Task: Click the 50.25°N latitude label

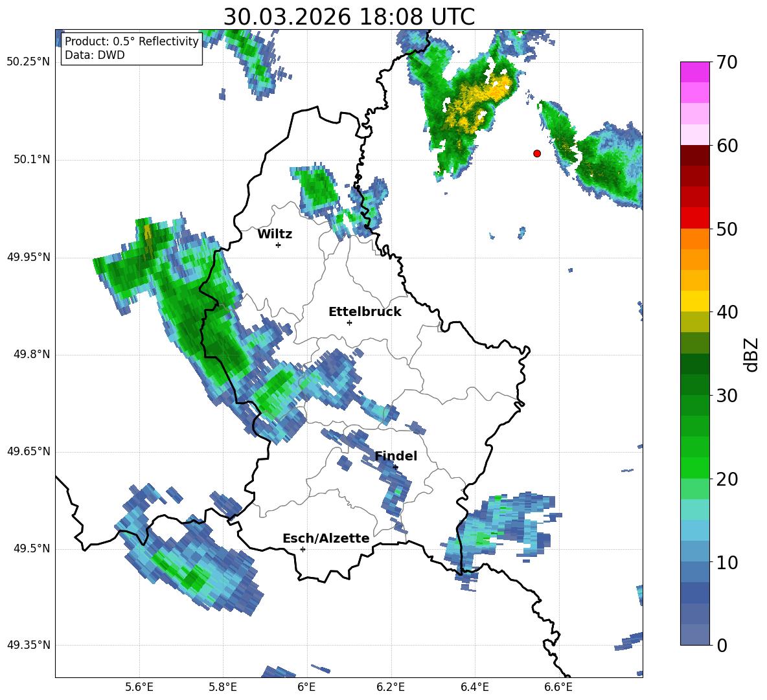Action: (x=29, y=62)
